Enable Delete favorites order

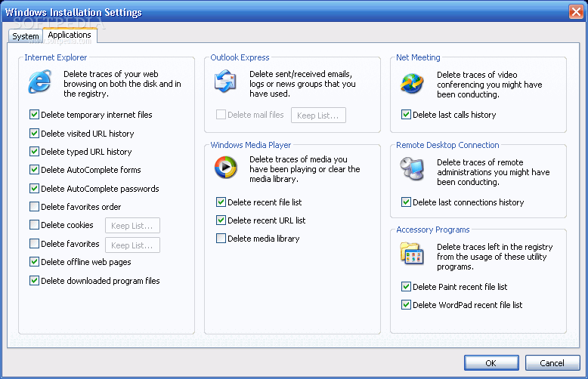[34, 206]
